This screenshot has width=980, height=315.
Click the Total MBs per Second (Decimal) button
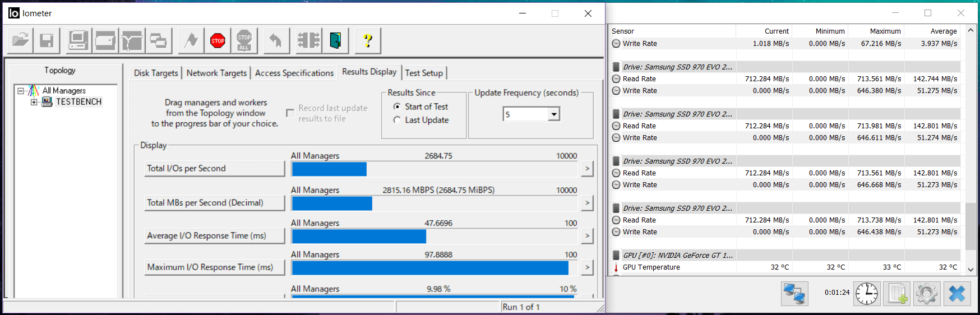pyautogui.click(x=215, y=203)
